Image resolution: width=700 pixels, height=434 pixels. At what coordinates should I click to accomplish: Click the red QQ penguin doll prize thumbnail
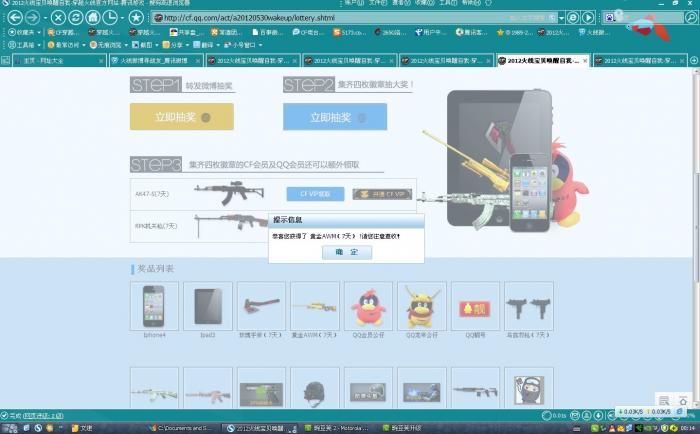pos(368,306)
